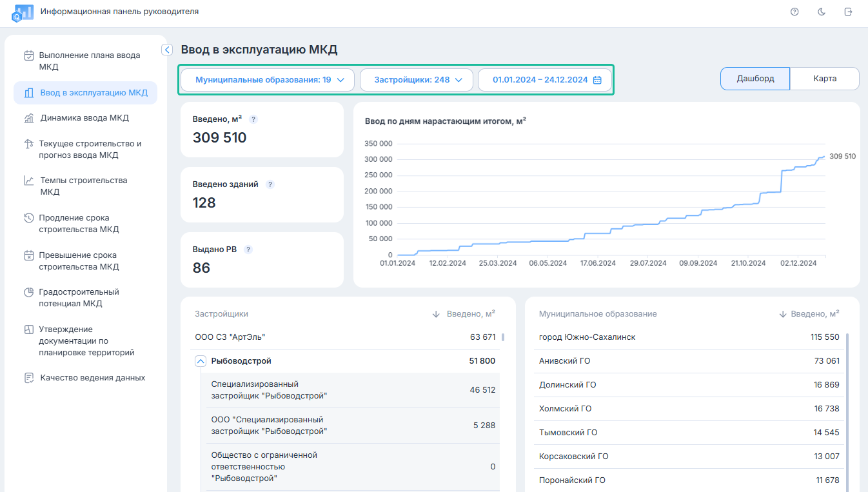
Task: Sort developers by the Введено, м² arrow
Action: point(437,314)
